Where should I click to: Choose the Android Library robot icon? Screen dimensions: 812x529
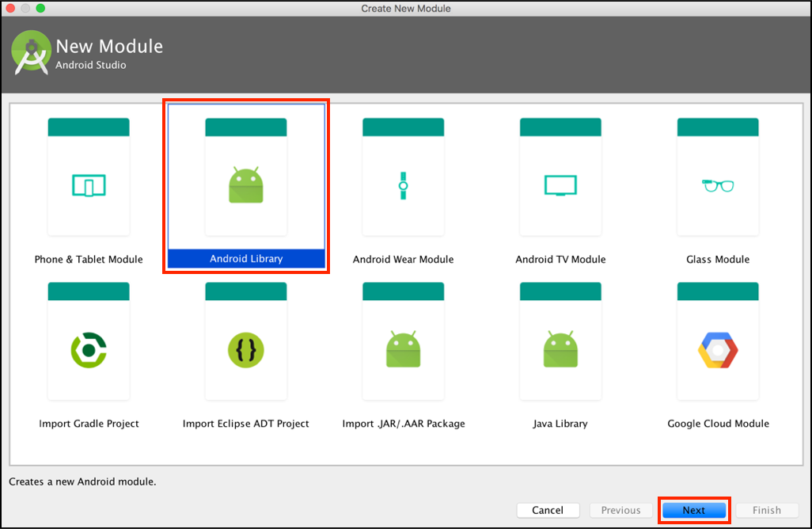point(245,185)
